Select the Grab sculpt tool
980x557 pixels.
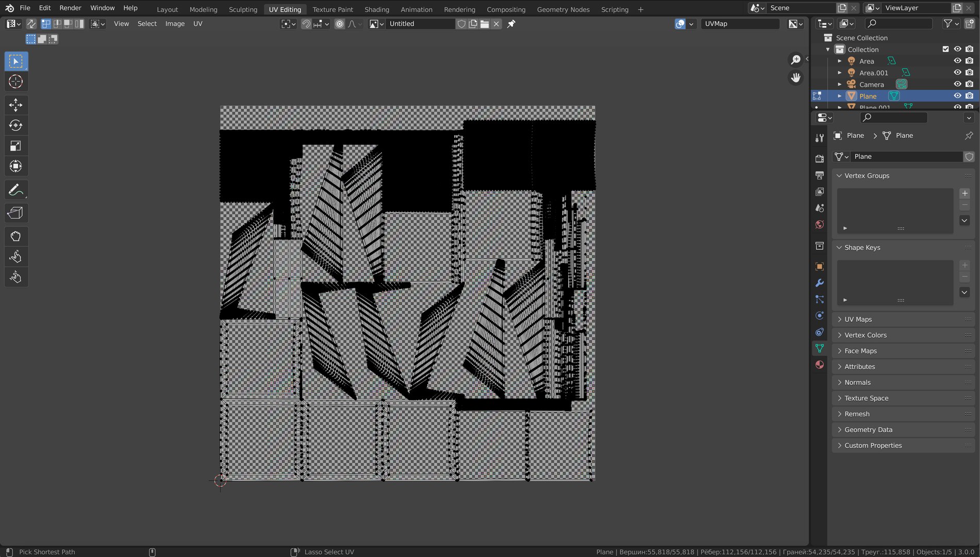15,236
